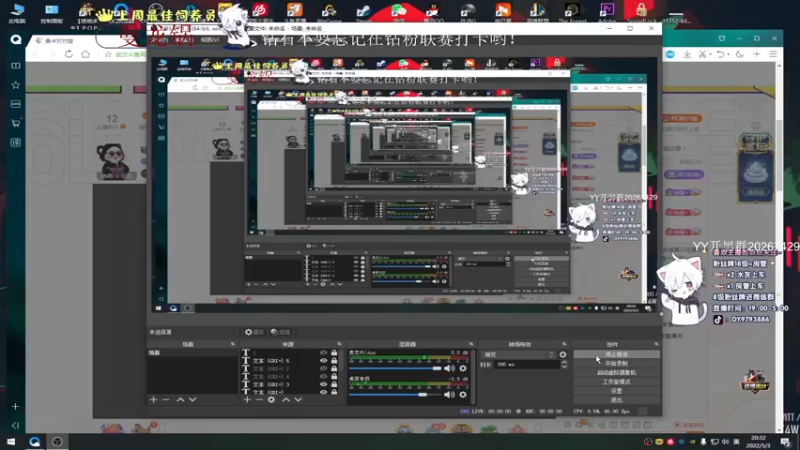Open source 滤镜 filters button
The image size is (800, 450).
point(280,332)
